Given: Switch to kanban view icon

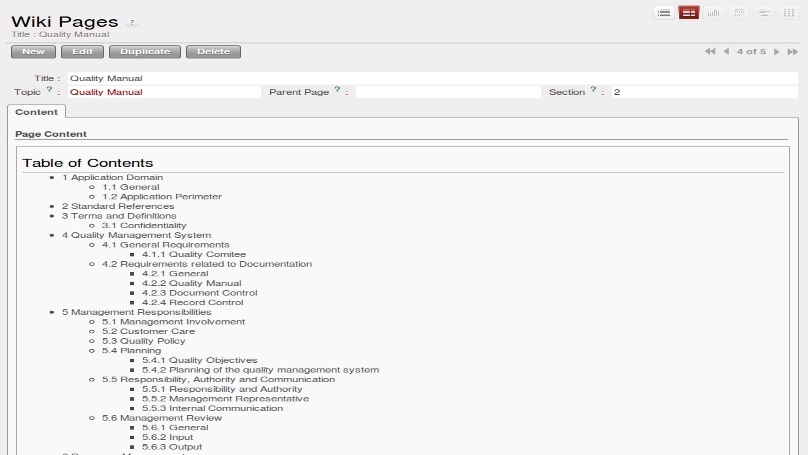Looking at the screenshot, I should click(789, 12).
